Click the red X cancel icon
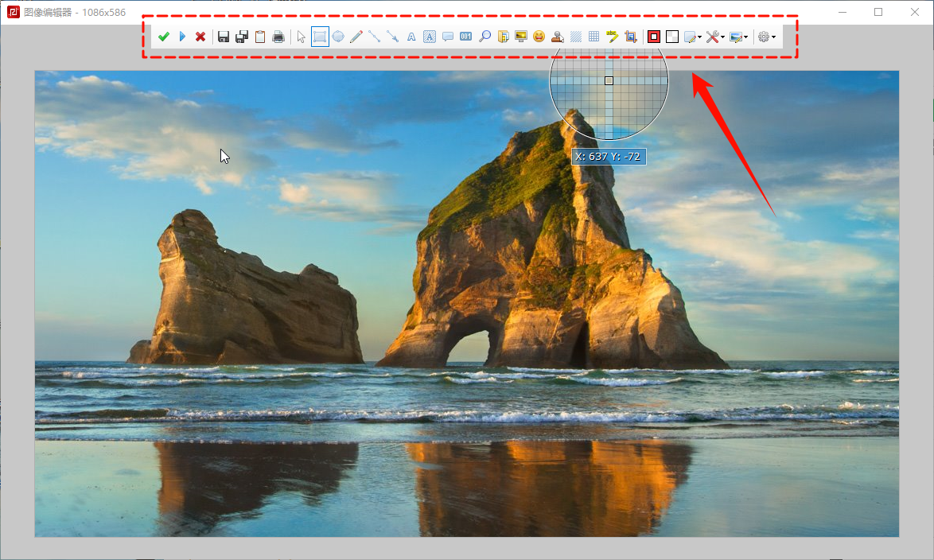This screenshot has width=934, height=560. (200, 37)
